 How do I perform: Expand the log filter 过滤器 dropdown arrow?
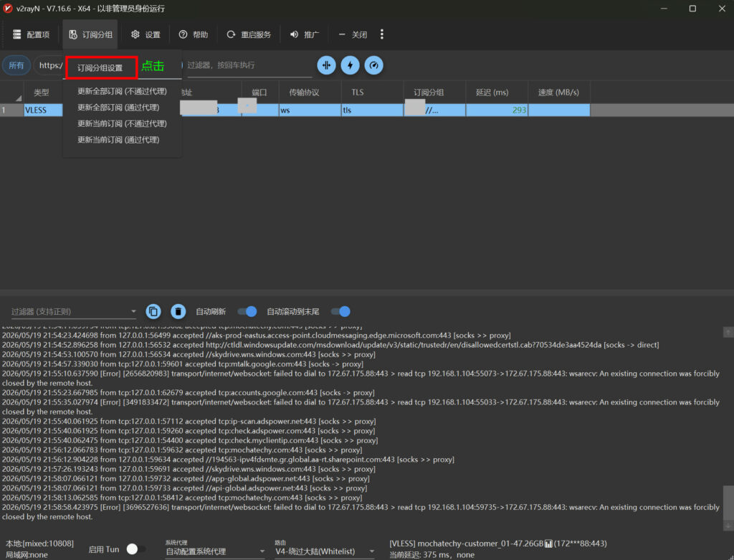[x=133, y=311]
